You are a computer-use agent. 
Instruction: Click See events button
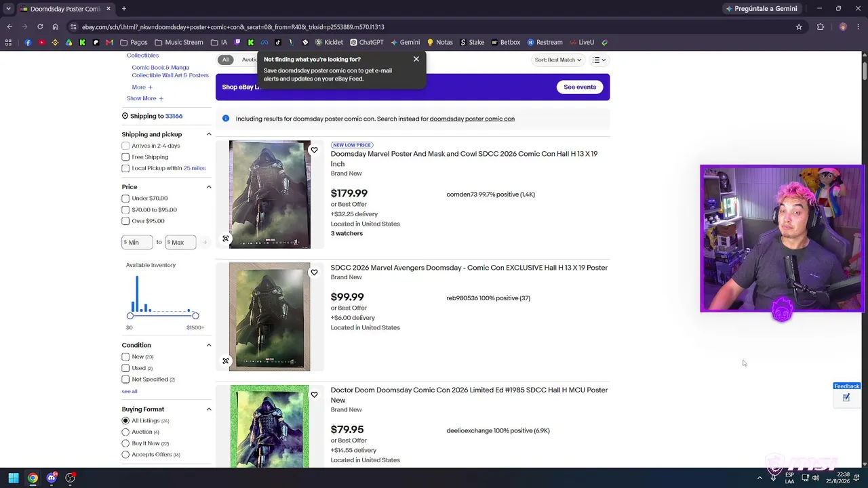[x=580, y=87]
